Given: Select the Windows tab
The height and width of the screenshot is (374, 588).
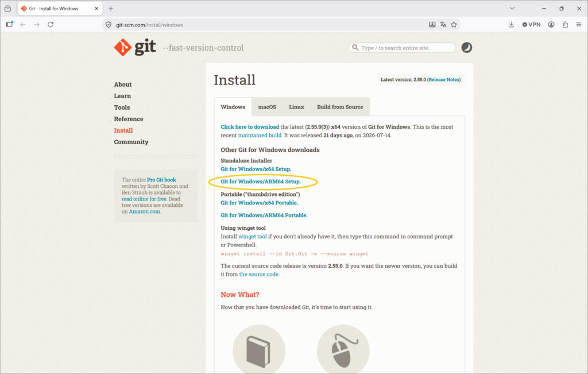Looking at the screenshot, I should 233,107.
